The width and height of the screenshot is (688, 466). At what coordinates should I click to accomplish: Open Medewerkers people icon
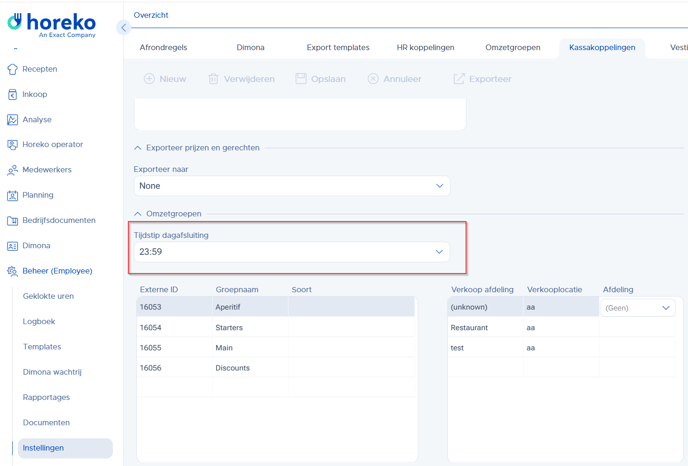(12, 170)
